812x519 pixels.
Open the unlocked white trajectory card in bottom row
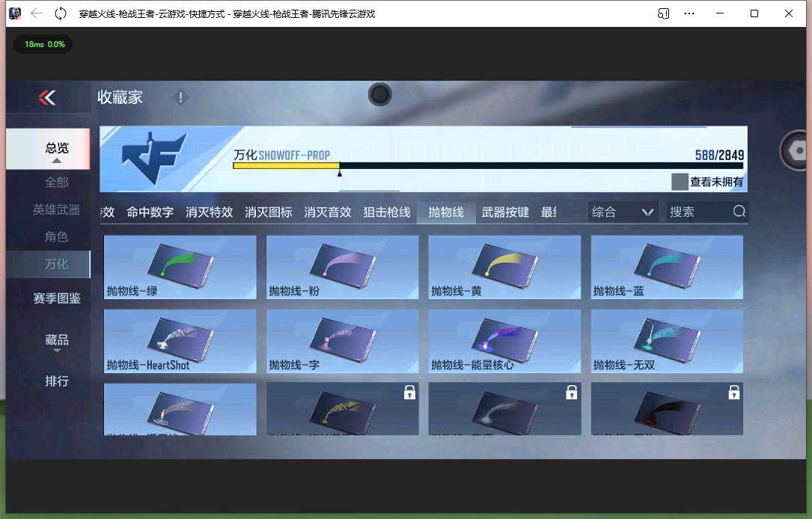tap(180, 409)
